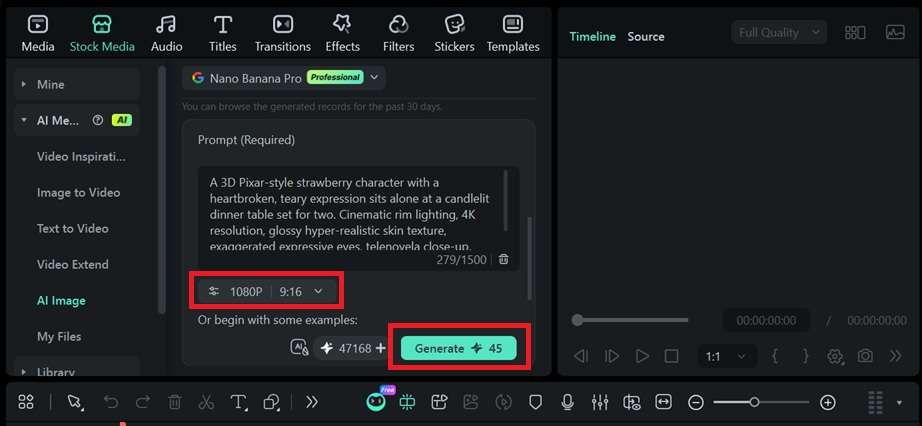This screenshot has width=922, height=426.
Task: Mark in point with left brace
Action: point(776,356)
